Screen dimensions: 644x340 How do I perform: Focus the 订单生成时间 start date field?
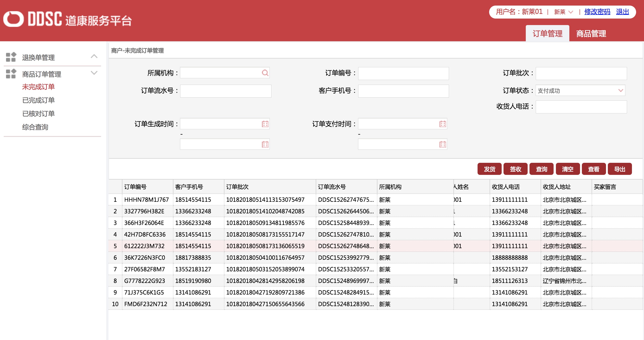pos(224,124)
